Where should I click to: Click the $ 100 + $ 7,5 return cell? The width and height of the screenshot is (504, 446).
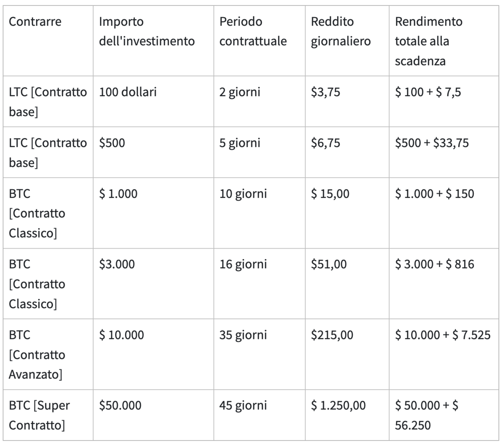click(428, 92)
